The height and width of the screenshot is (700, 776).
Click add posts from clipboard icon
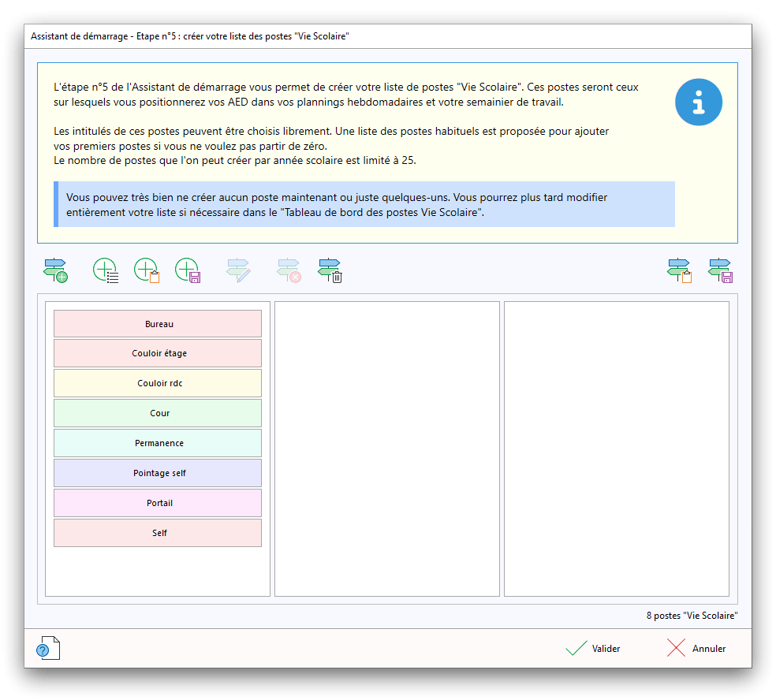tap(147, 270)
